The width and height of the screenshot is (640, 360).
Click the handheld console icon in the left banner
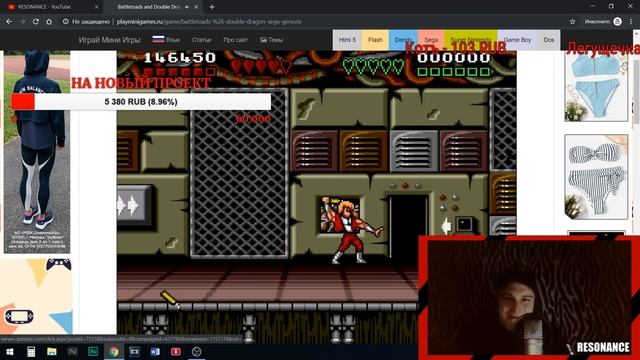[19, 316]
